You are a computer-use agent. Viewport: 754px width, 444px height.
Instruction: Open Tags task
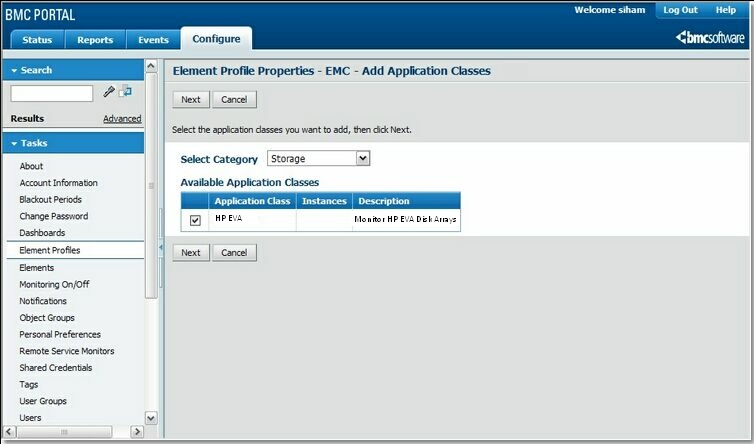pos(28,384)
